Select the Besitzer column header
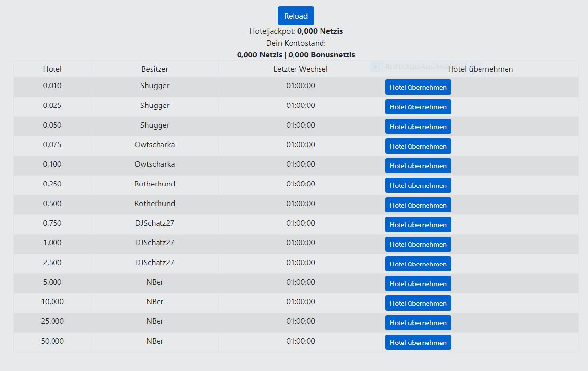 point(155,69)
